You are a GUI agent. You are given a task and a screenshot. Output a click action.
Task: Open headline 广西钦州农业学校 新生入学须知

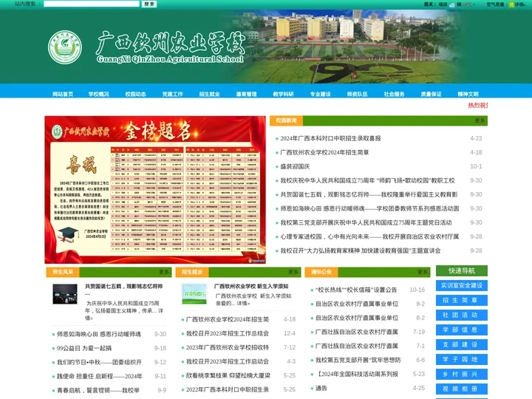251,287
